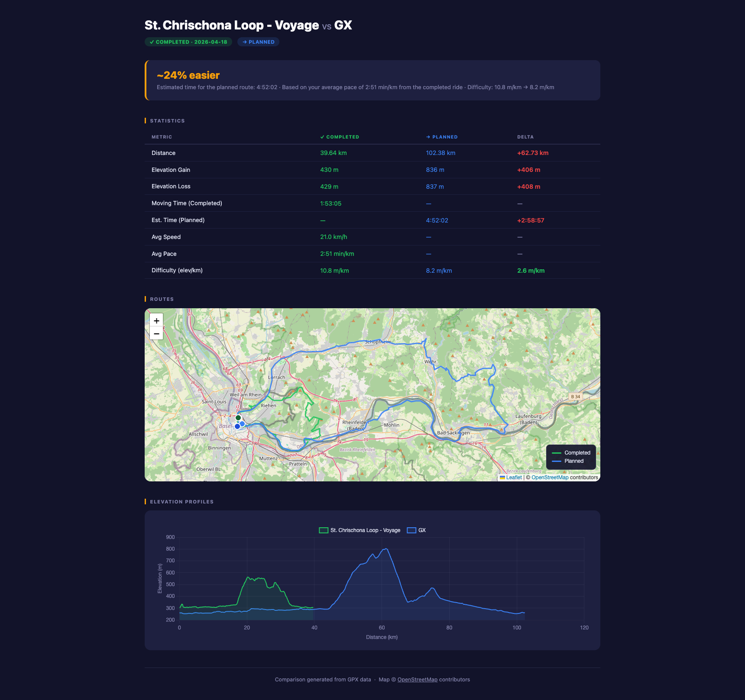The image size is (745, 700).
Task: Click the Lörrach label on the map
Action: [x=276, y=377]
